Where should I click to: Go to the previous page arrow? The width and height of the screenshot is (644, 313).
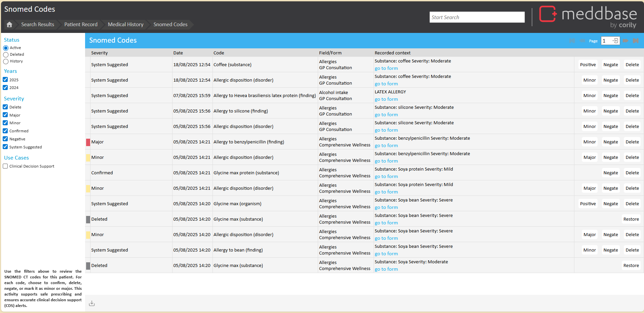pos(582,41)
